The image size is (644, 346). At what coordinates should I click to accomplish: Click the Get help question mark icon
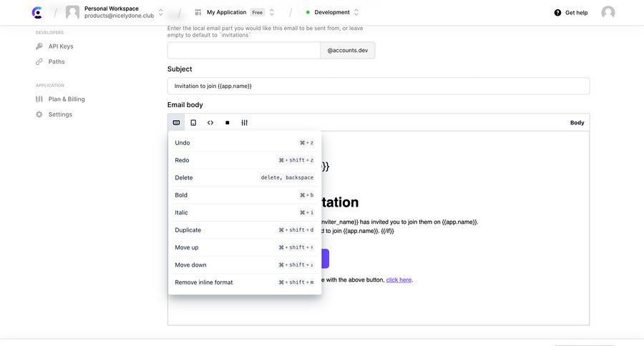point(557,13)
